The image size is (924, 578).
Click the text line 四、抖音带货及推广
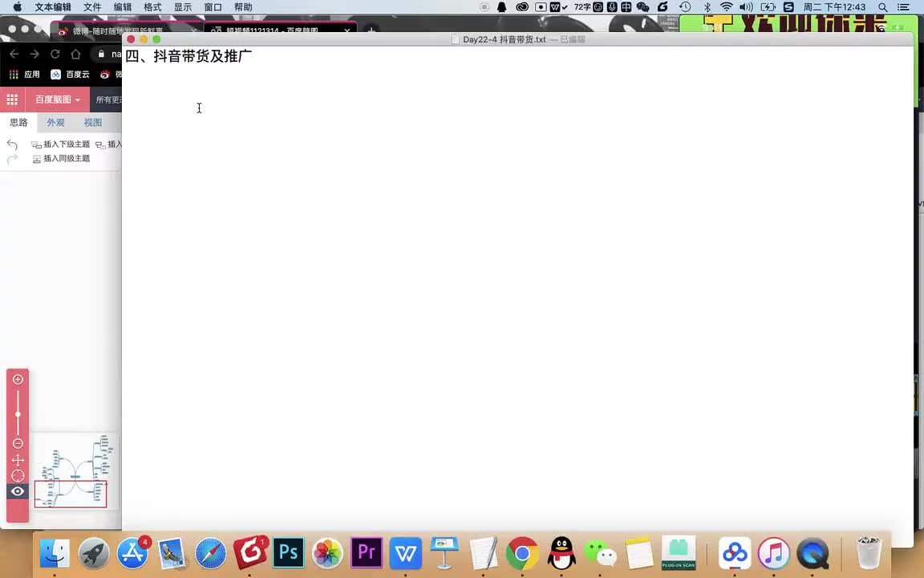188,56
